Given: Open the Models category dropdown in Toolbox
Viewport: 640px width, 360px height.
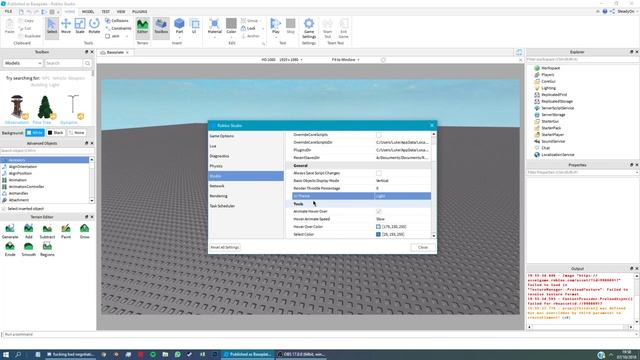Looking at the screenshot, I should [x=22, y=63].
